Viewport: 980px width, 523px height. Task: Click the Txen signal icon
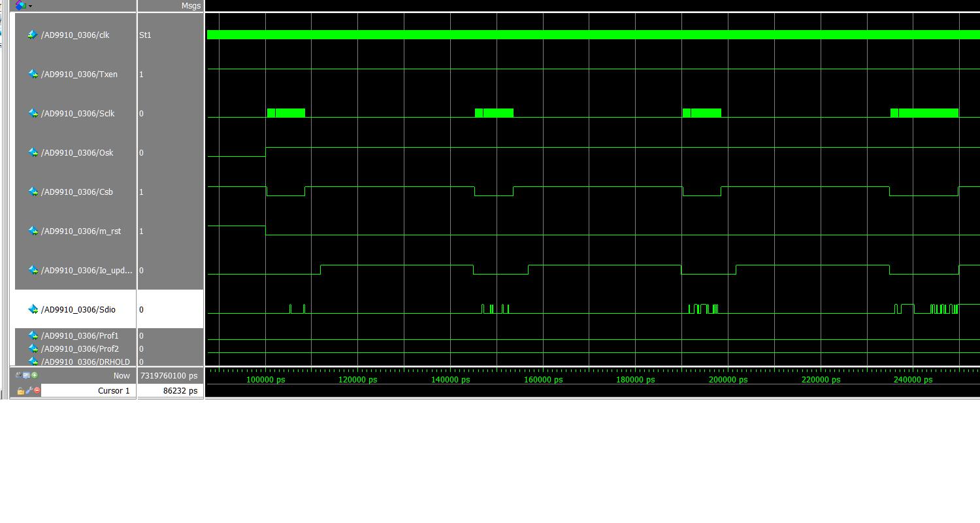[x=33, y=74]
